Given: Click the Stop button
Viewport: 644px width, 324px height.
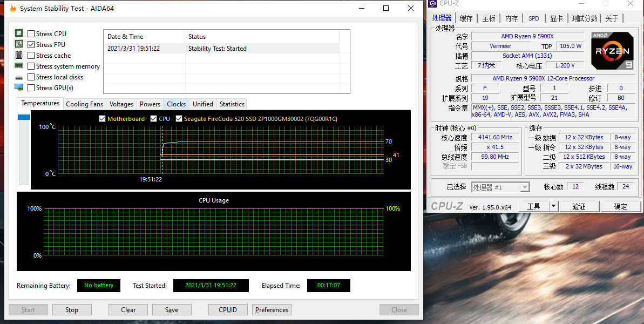Looking at the screenshot, I should (71, 310).
